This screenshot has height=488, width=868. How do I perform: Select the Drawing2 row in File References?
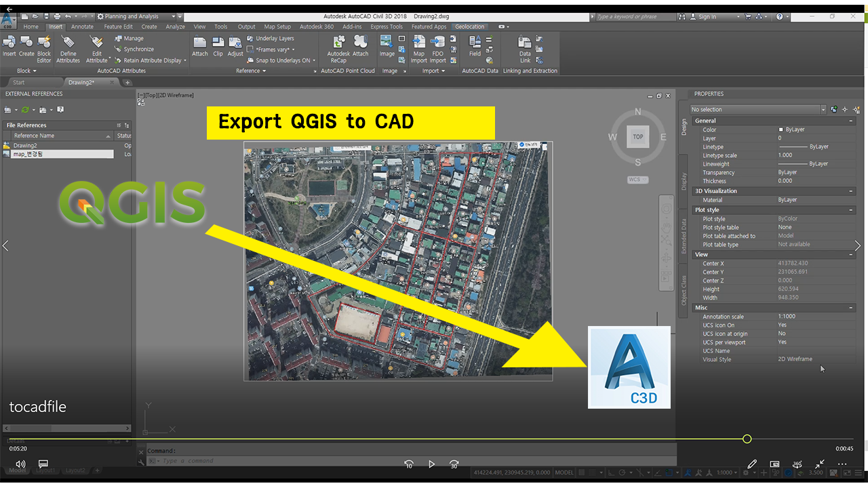tap(67, 145)
